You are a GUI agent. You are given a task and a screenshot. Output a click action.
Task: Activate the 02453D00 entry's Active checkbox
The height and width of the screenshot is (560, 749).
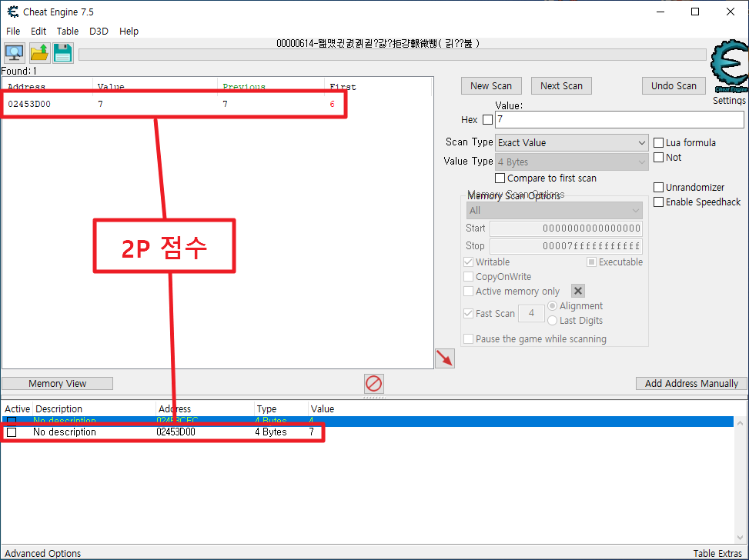(12, 432)
